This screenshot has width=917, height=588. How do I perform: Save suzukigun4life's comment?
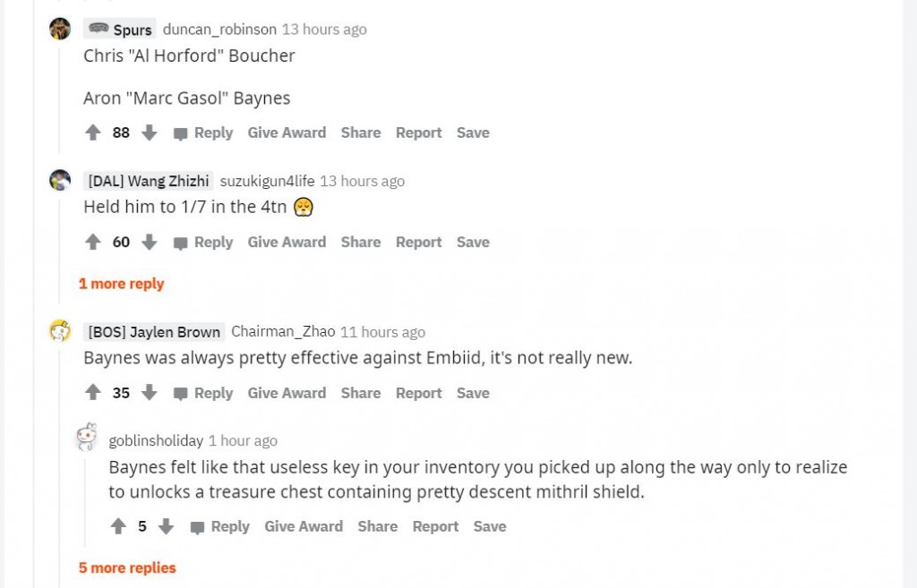(473, 243)
